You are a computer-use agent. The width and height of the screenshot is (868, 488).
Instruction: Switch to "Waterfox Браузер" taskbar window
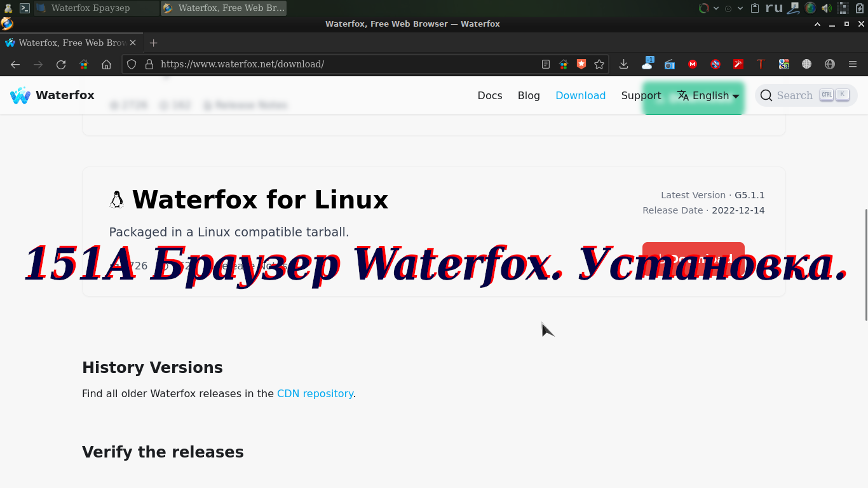[96, 8]
